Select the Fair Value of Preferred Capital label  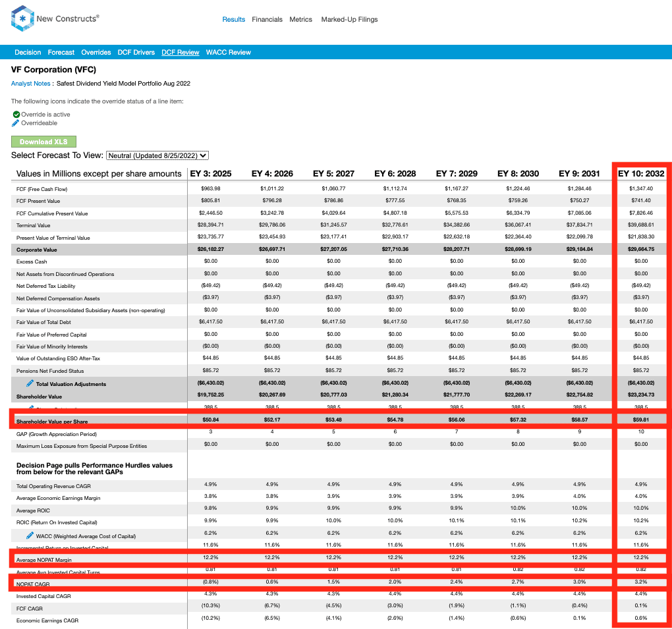coord(51,335)
